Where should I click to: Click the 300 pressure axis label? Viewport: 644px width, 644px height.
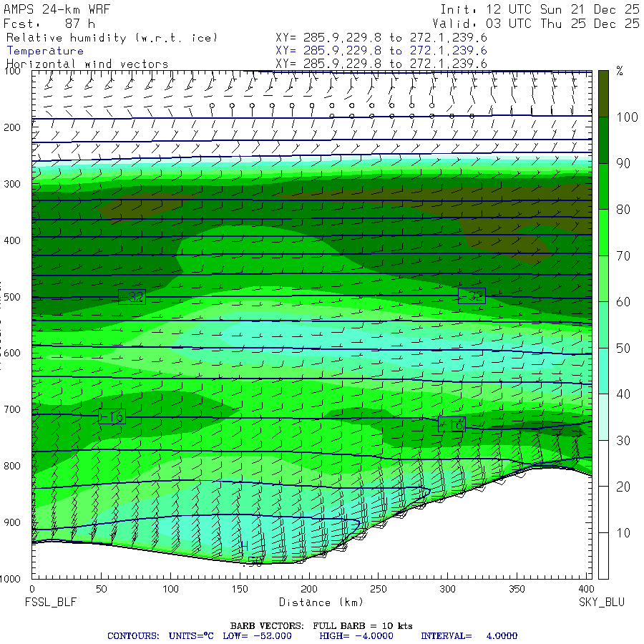tap(12, 184)
